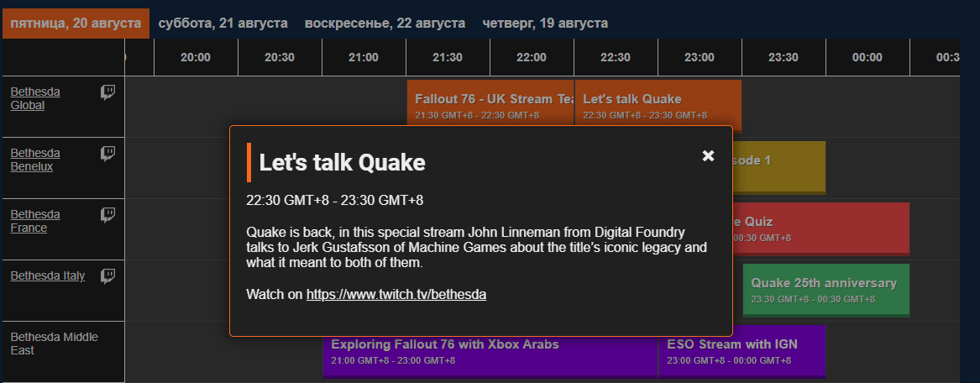The image size is (980, 383).
Task: Open Let's talk Quake schedule block
Action: [658, 103]
